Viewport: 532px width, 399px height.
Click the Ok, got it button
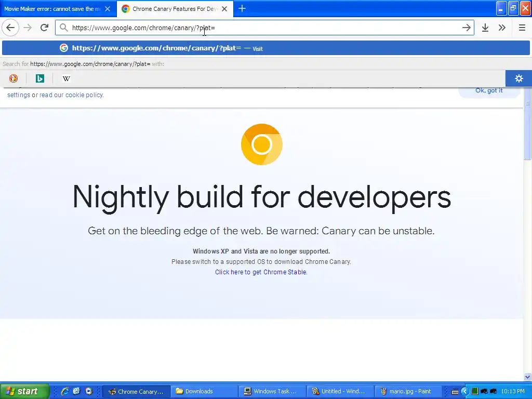[489, 90]
